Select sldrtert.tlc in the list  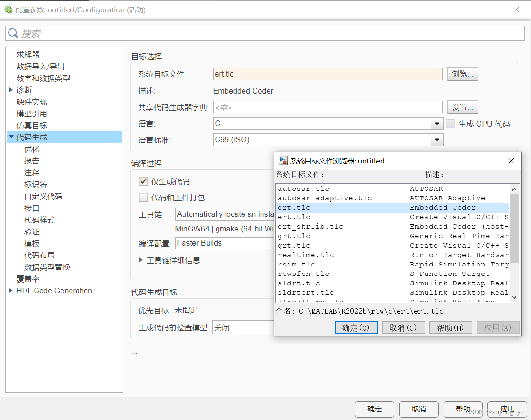(393, 293)
